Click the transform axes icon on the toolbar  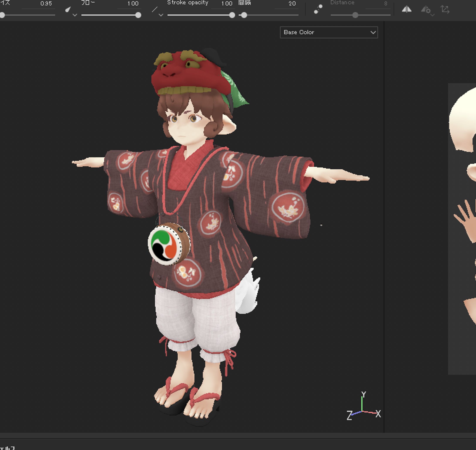click(446, 10)
